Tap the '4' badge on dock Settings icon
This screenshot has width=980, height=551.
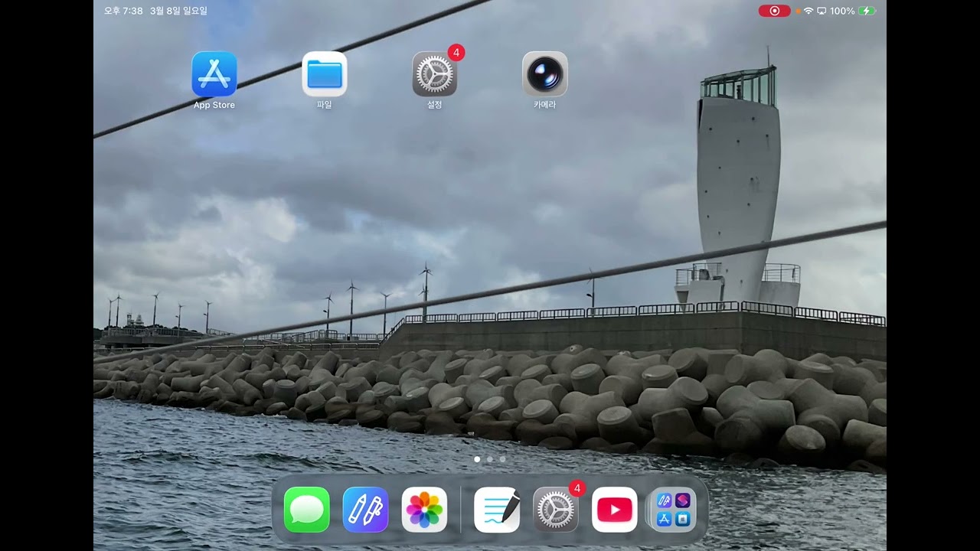577,488
